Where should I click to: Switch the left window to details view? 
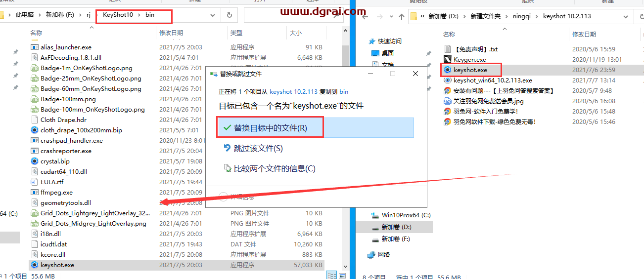point(330,276)
